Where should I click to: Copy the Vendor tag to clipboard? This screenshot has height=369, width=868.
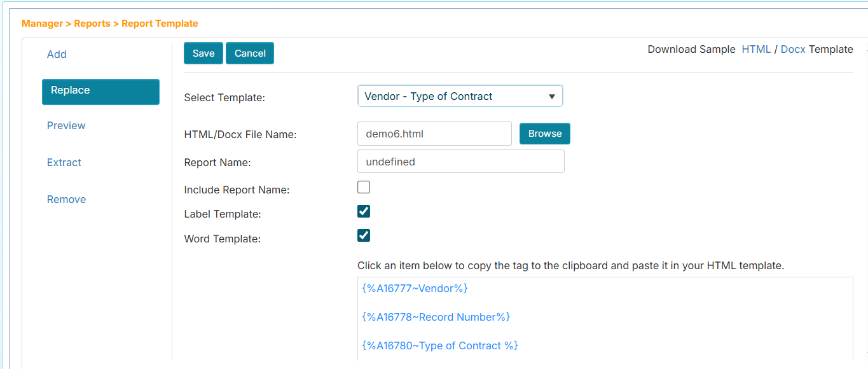tap(413, 288)
